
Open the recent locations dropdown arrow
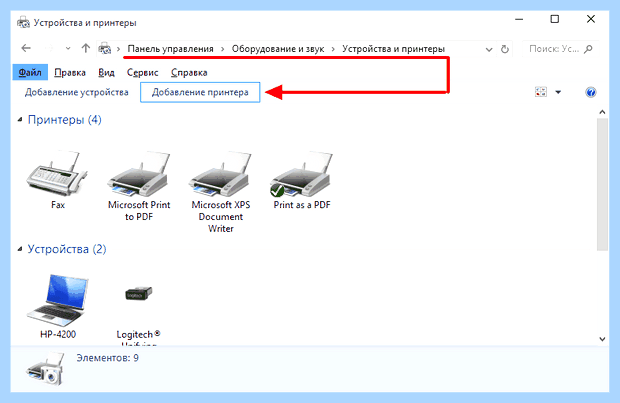[x=68, y=49]
